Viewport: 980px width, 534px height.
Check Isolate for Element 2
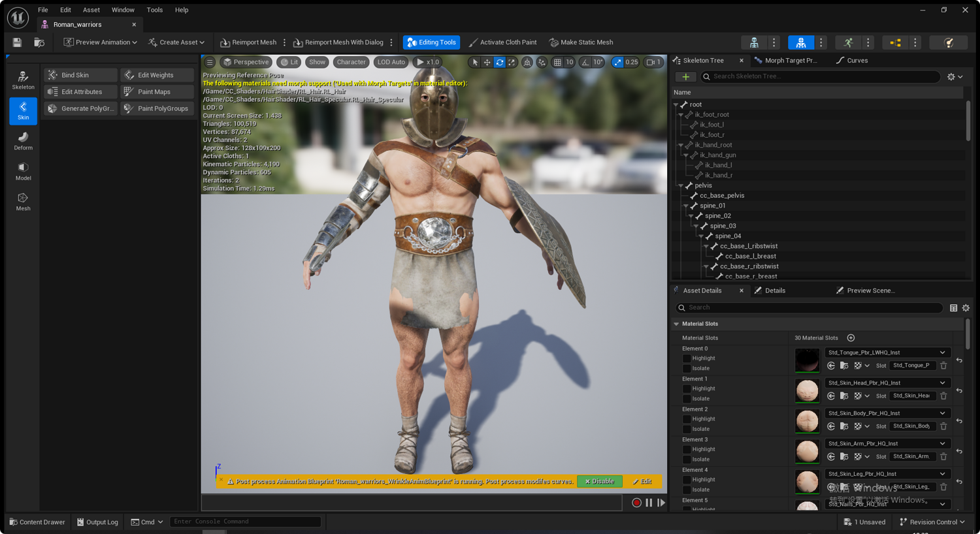coord(687,429)
